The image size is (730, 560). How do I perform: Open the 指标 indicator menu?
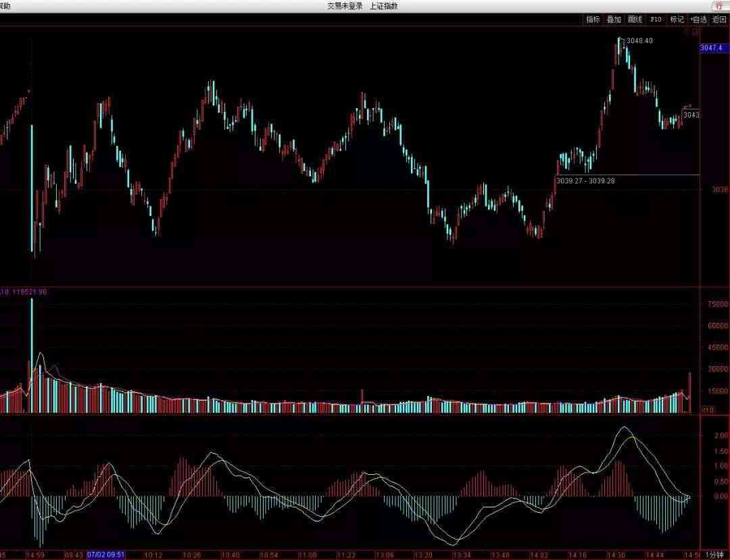coord(593,20)
